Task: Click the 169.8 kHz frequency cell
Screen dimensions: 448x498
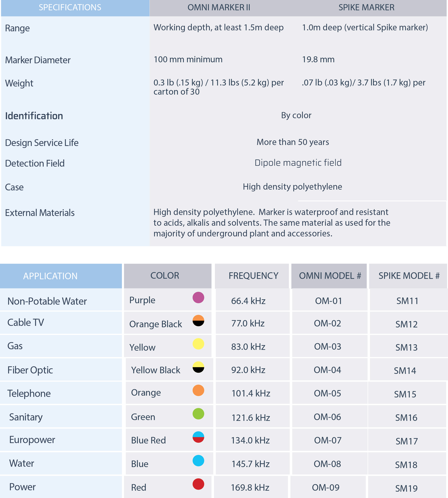Action: [250, 487]
